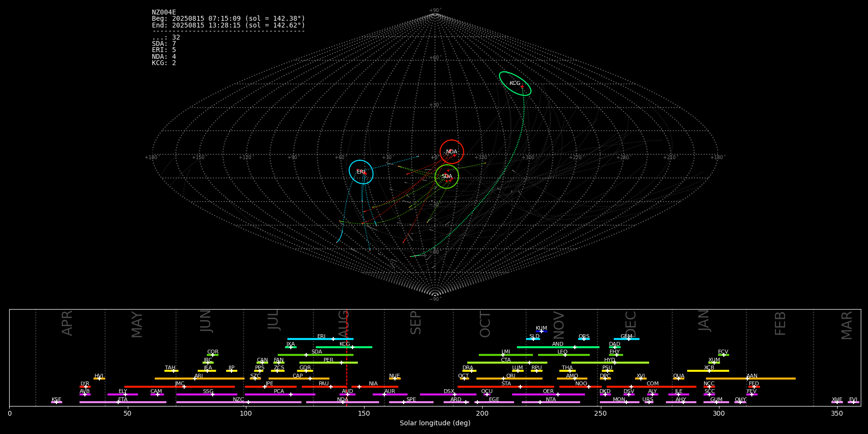Screen dimensions: 868x434
Task: Click the '+120' longitude label on map
Action: coord(245,158)
